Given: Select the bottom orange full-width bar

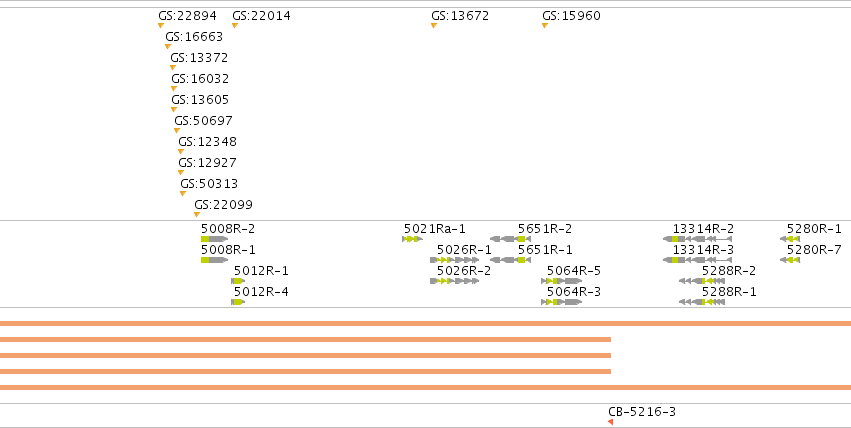Looking at the screenshot, I should tap(426, 387).
